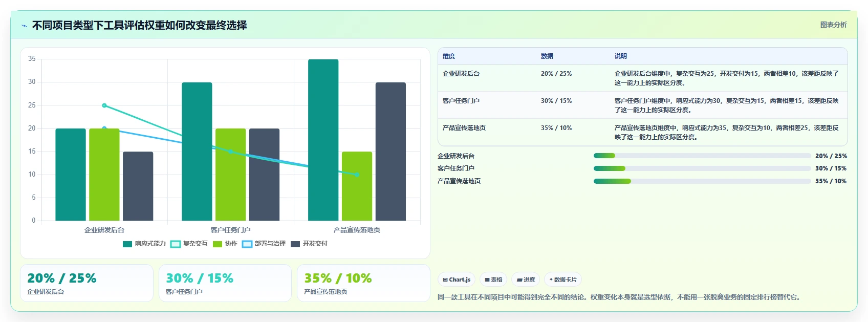The image size is (868, 322).
Task: Toggle the 复杂交互 legend item
Action: point(189,244)
